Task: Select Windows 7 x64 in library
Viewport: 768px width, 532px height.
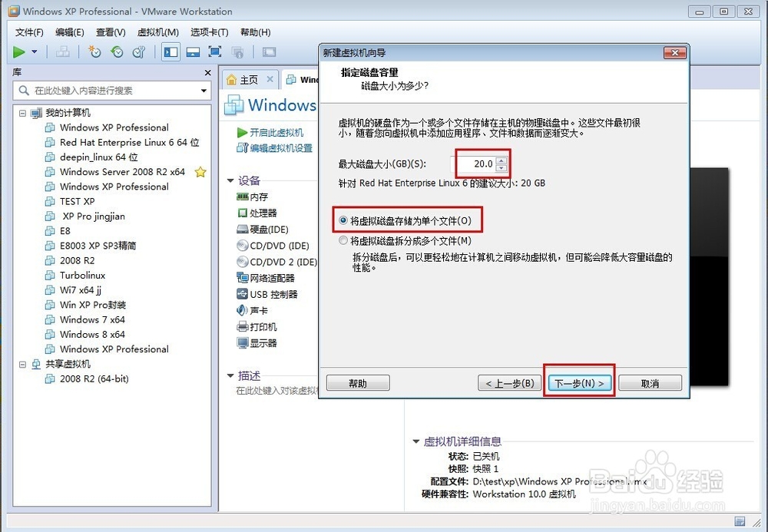Action: (92, 319)
